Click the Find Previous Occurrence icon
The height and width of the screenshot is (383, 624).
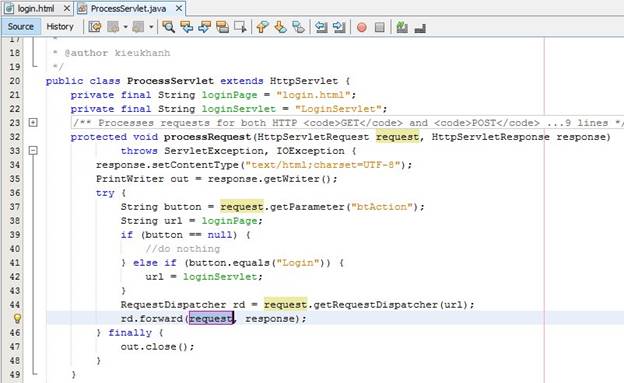click(x=187, y=27)
